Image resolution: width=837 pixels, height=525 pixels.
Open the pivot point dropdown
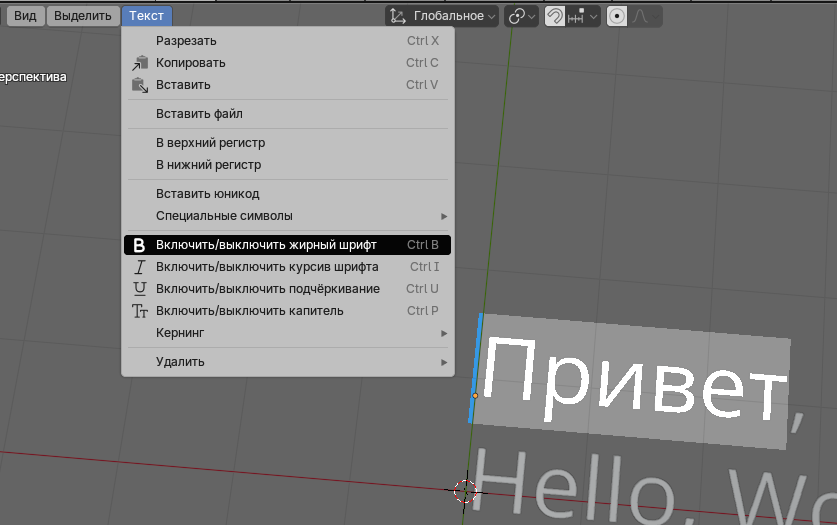coord(521,16)
